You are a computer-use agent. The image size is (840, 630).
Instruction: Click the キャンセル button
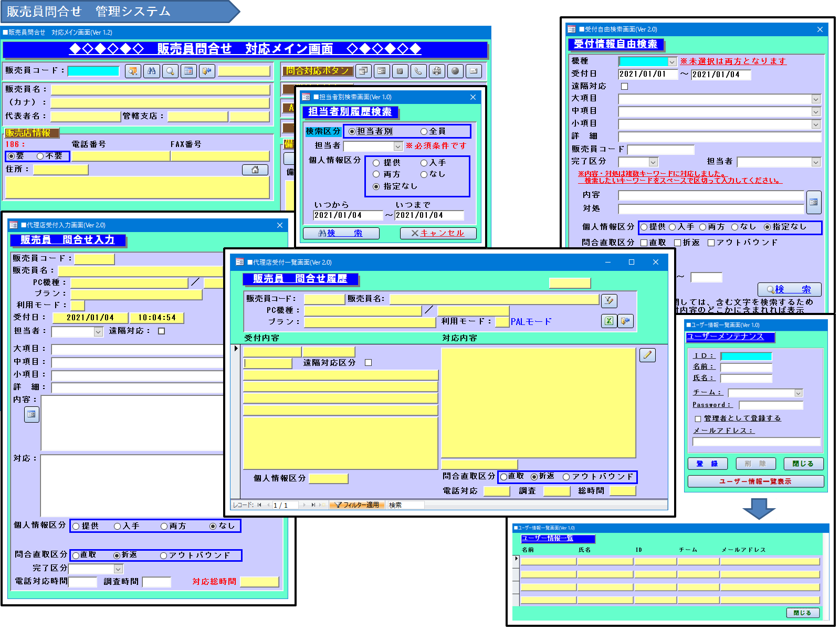tap(438, 233)
